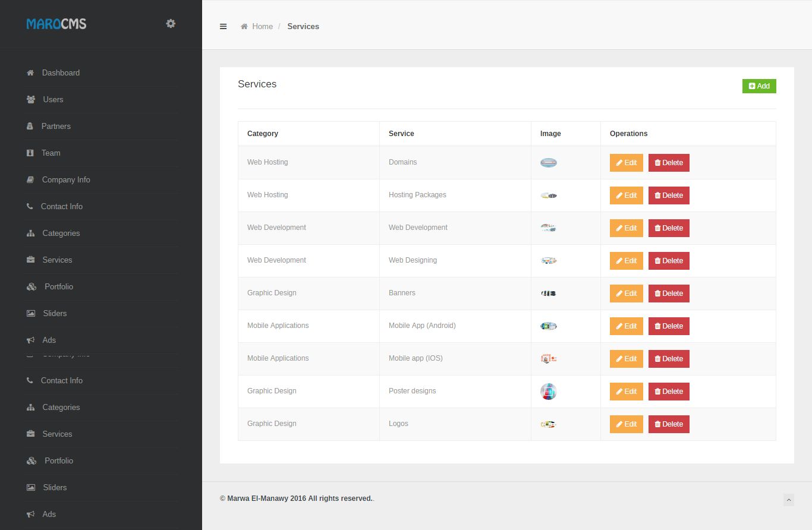This screenshot has width=812, height=530.
Task: Click the Sliders picture icon
Action: point(31,313)
